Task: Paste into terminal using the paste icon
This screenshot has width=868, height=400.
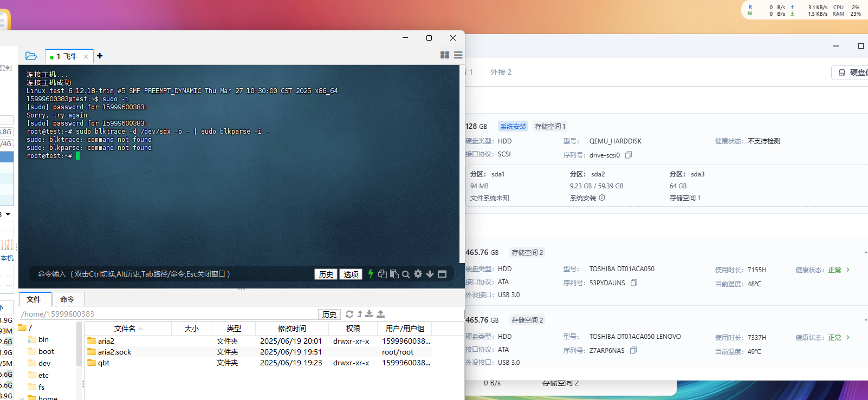Action: point(394,274)
